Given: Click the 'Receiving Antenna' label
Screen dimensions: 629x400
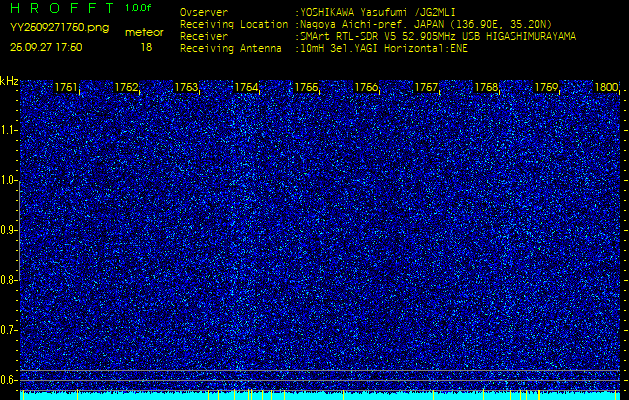Looking at the screenshot, I should click(231, 49).
